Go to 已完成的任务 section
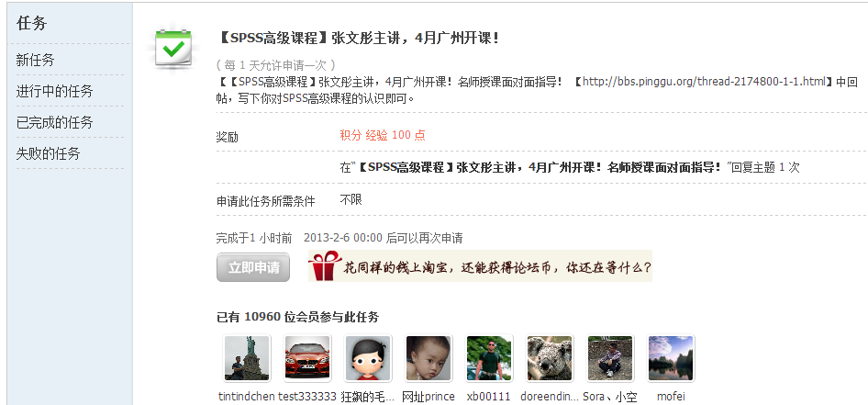Screen dimensions: 868x405 [x=54, y=122]
